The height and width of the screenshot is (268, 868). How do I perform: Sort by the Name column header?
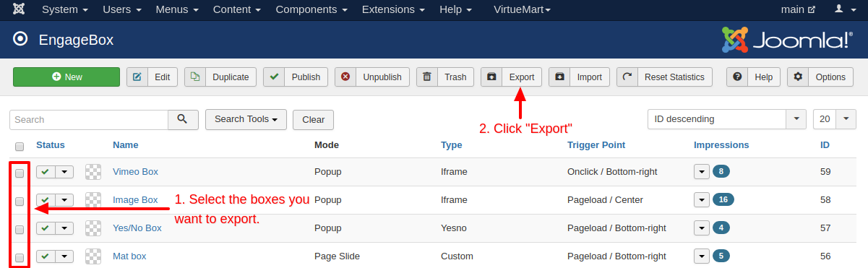tap(125, 145)
